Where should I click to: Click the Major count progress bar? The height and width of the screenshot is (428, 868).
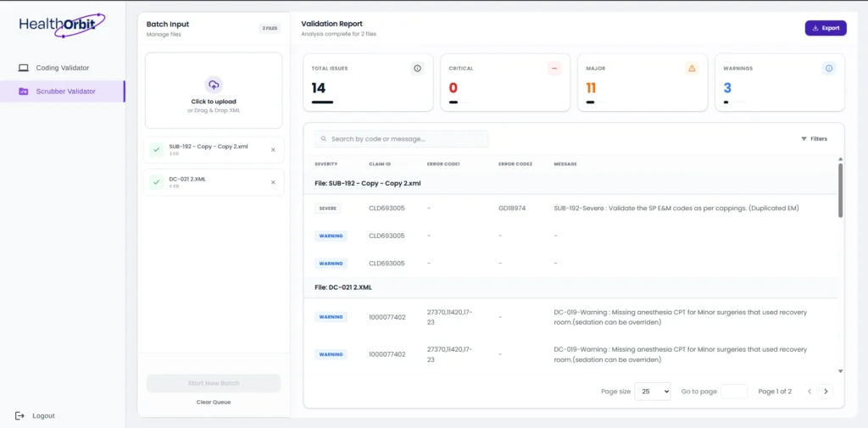coord(597,103)
